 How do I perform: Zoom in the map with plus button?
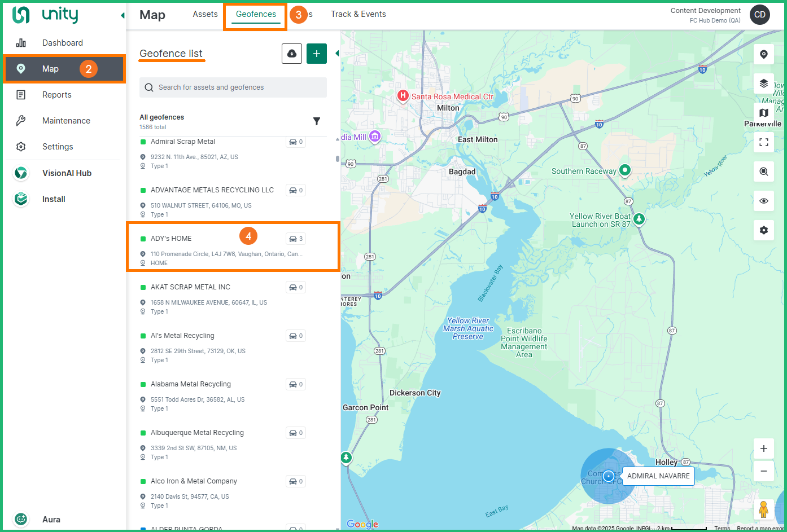click(x=763, y=449)
